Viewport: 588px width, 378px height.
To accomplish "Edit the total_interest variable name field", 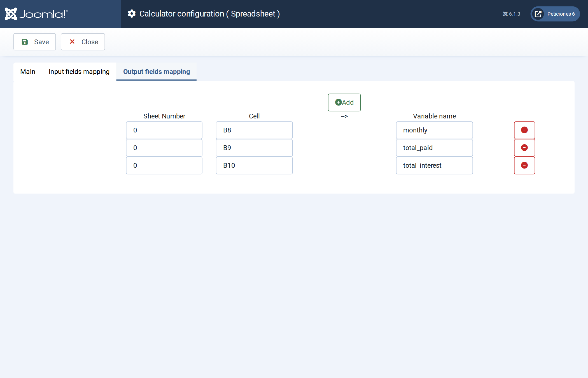I will click(x=434, y=165).
